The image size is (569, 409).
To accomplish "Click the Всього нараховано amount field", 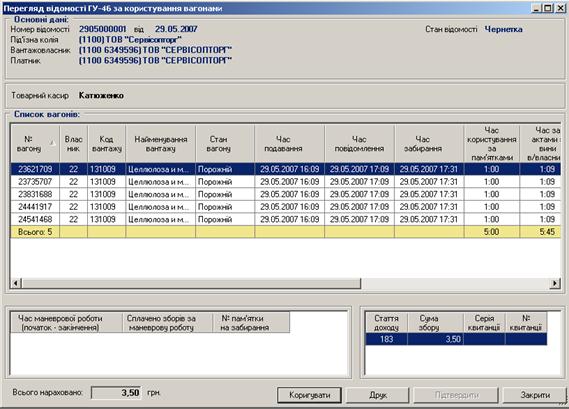I will (x=116, y=393).
